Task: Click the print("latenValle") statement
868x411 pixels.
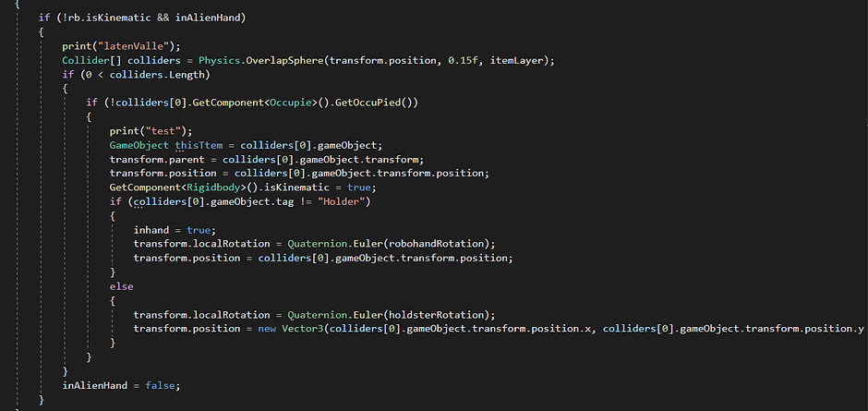Action: click(x=121, y=46)
